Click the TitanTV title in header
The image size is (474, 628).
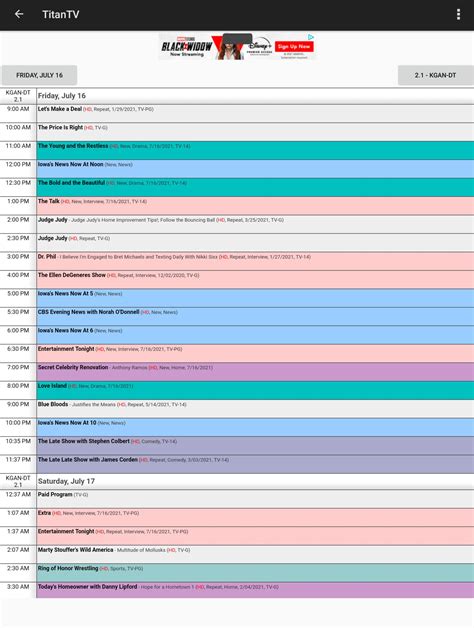click(61, 14)
